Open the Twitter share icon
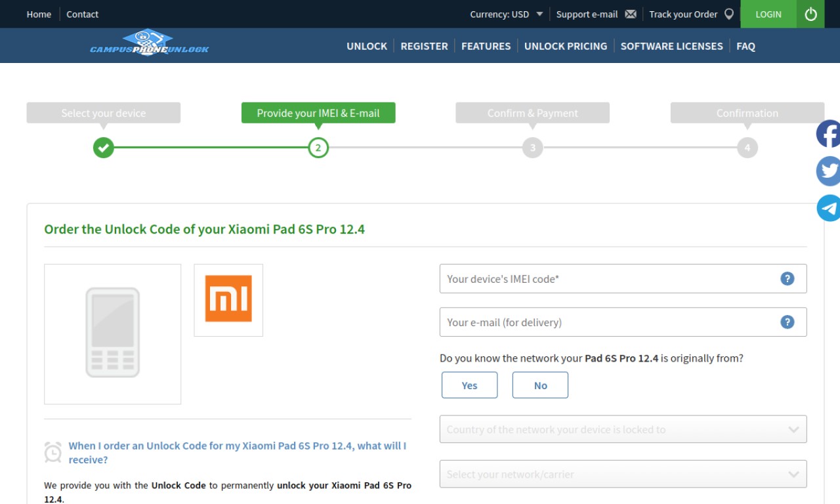The height and width of the screenshot is (504, 840). tap(828, 171)
